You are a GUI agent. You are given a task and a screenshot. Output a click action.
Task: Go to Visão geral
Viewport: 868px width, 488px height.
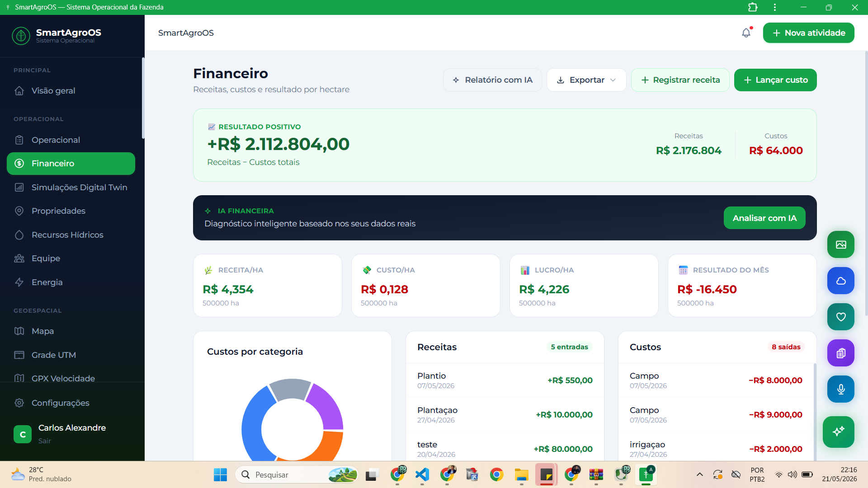tap(71, 91)
